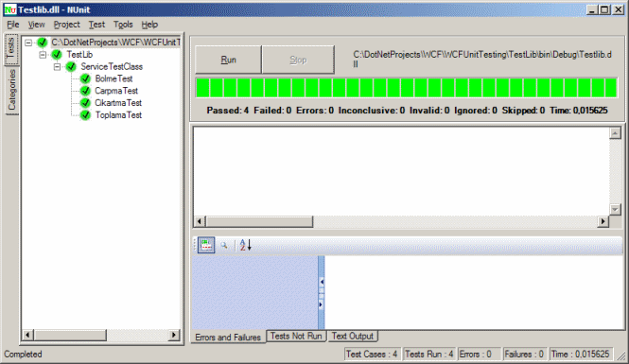Collapse the ServiceTestClass node
This screenshot has width=629, height=364.
click(x=58, y=66)
